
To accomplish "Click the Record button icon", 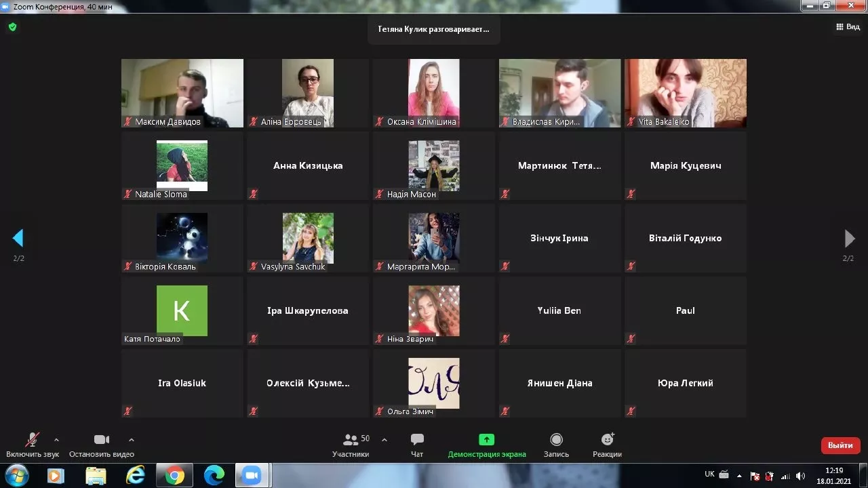I will pos(556,440).
